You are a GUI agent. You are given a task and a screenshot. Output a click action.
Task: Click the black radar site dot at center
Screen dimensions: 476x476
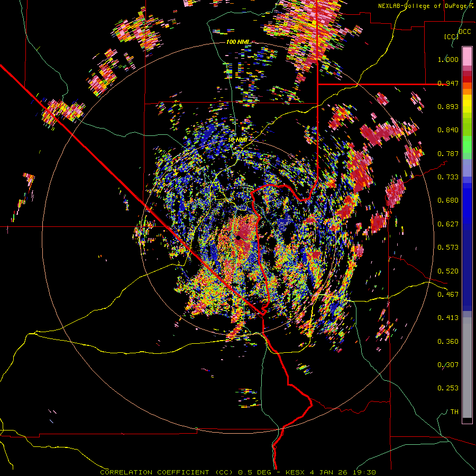pos(239,238)
